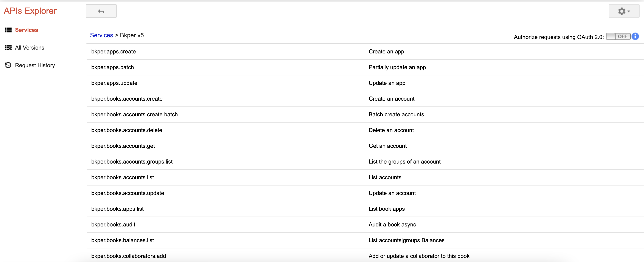Image resolution: width=644 pixels, height=262 pixels.
Task: Click the Services breadcrumb link
Action: pyautogui.click(x=101, y=35)
